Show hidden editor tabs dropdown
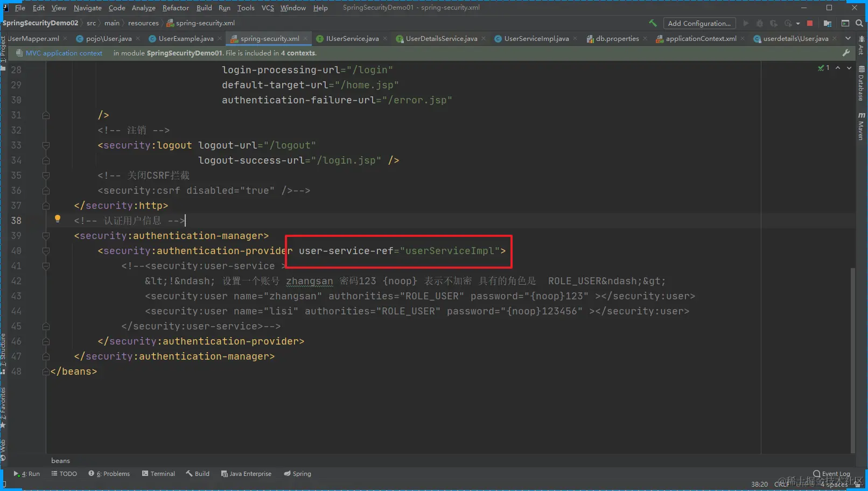Image resolution: width=868 pixels, height=491 pixels. pos(848,38)
